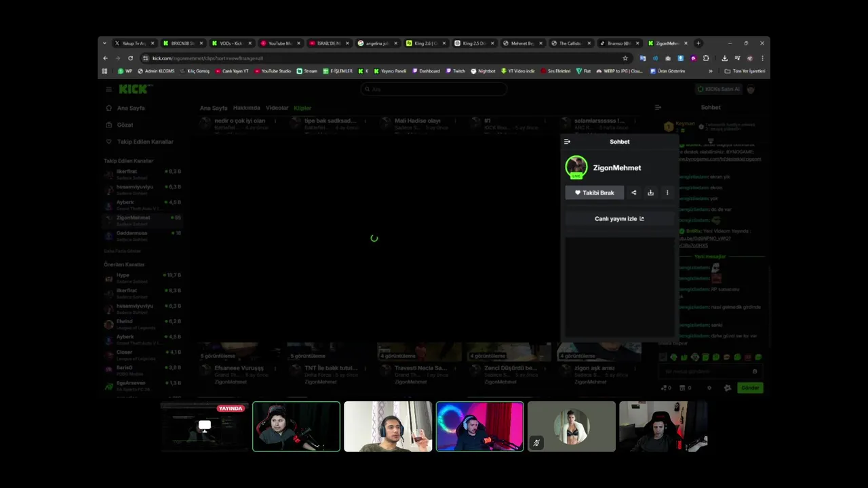Image resolution: width=868 pixels, height=488 pixels.
Task: Open Tüm Yer İşaretleri bookmarks folder
Action: 745,71
